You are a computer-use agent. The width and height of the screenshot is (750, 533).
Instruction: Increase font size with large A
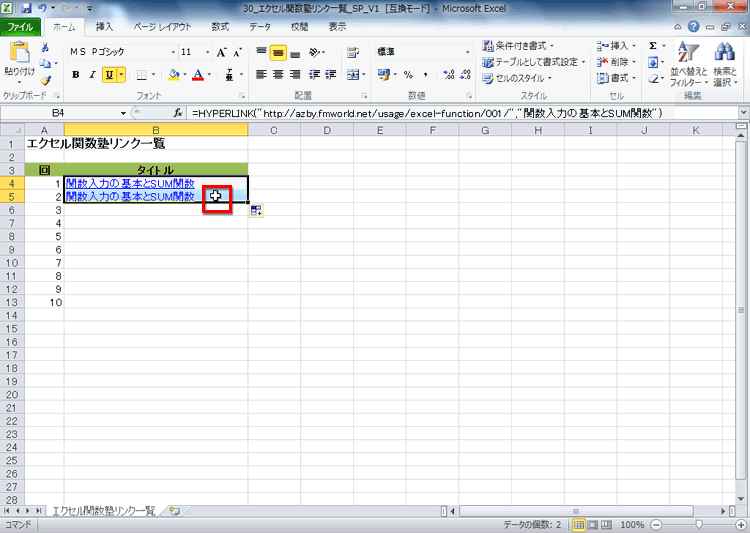[221, 52]
